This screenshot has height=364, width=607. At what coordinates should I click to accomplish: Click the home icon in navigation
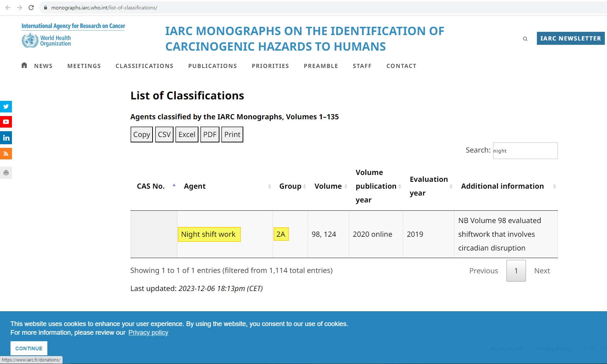[x=24, y=65]
